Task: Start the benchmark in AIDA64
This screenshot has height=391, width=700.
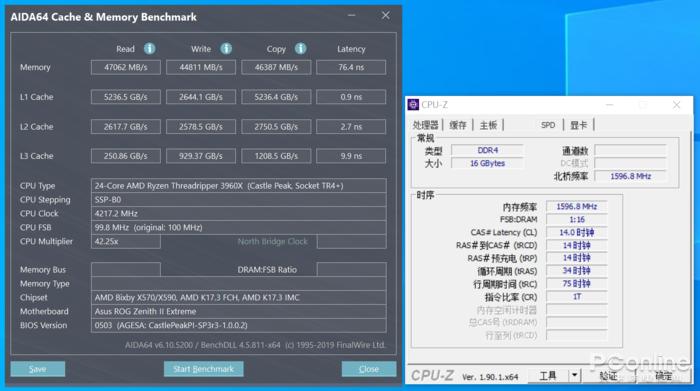Action: coord(204,369)
